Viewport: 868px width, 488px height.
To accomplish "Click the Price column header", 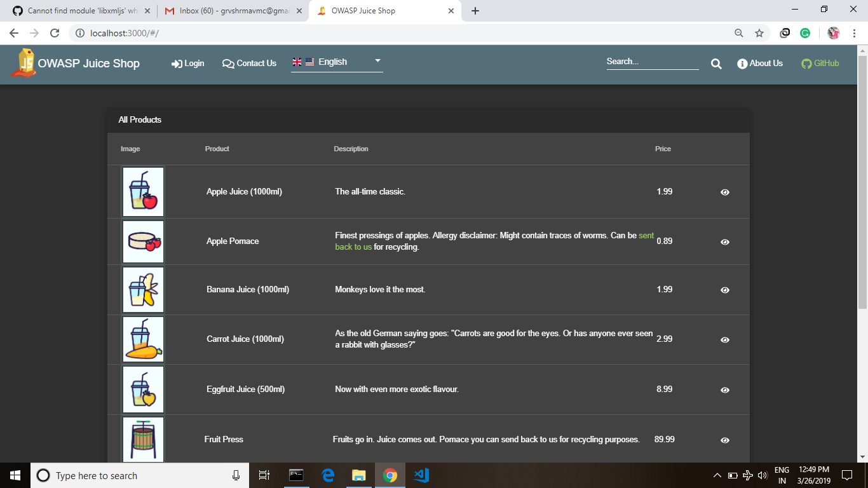I will pyautogui.click(x=663, y=149).
